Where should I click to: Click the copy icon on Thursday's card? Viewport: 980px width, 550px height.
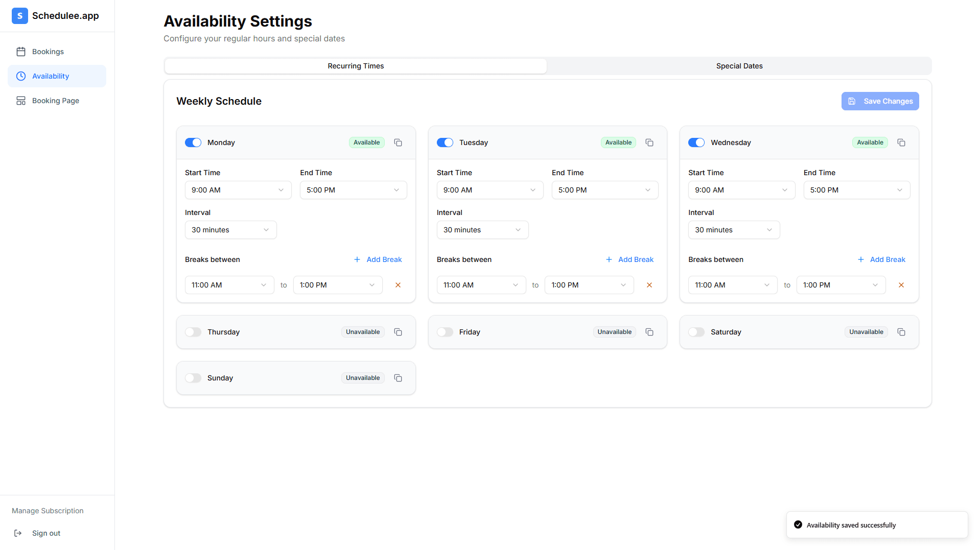click(398, 332)
